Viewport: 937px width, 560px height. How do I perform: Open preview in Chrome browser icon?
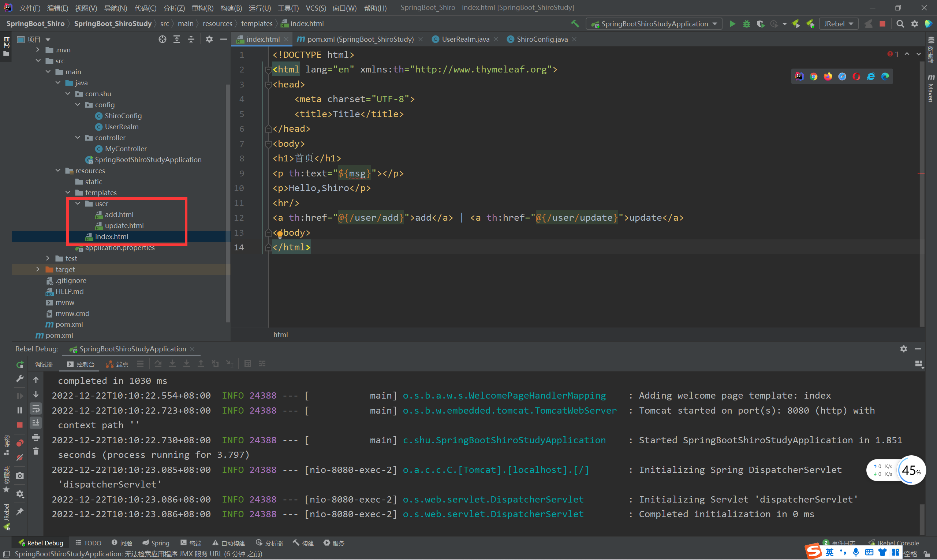click(x=813, y=76)
